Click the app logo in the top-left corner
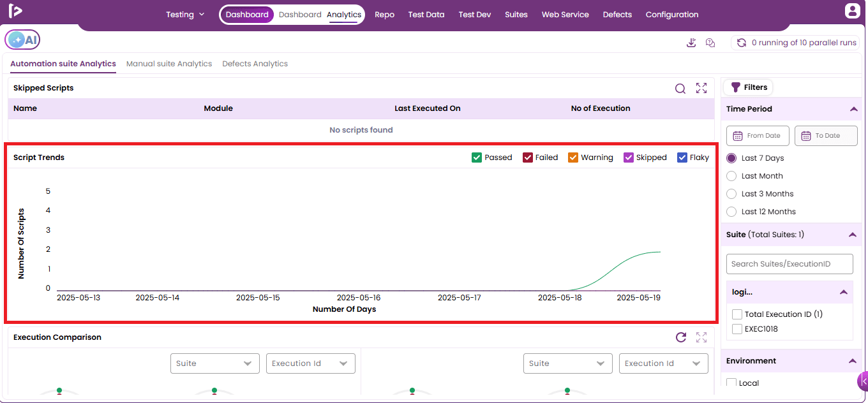Image resolution: width=868 pixels, height=403 pixels. coord(17,11)
